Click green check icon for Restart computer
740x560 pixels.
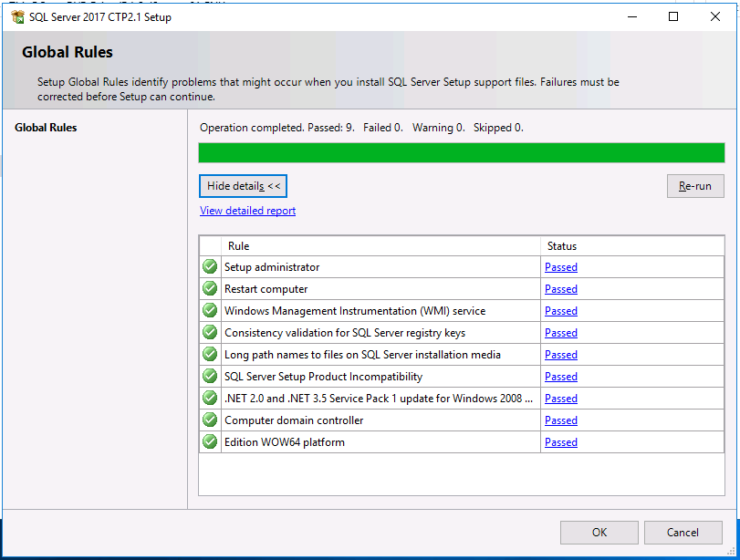tap(210, 288)
